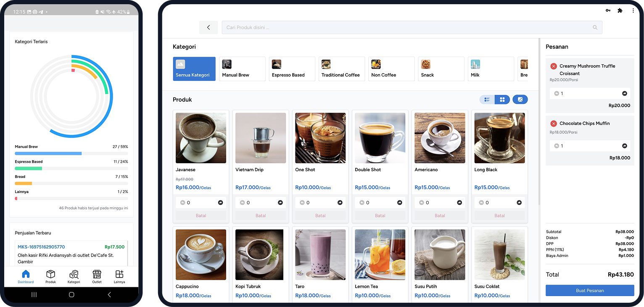Select the Non Coffee category
The height and width of the screenshot is (307, 644).
pyautogui.click(x=391, y=69)
